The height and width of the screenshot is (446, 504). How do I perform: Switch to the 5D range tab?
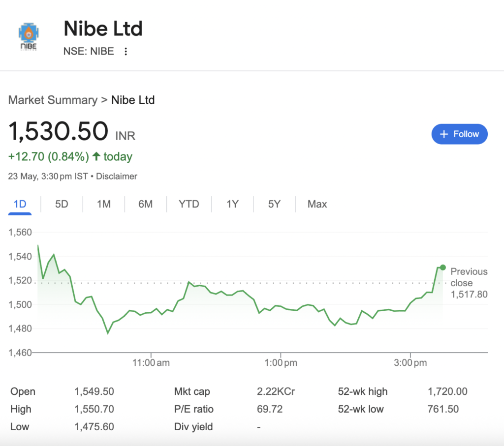click(62, 204)
